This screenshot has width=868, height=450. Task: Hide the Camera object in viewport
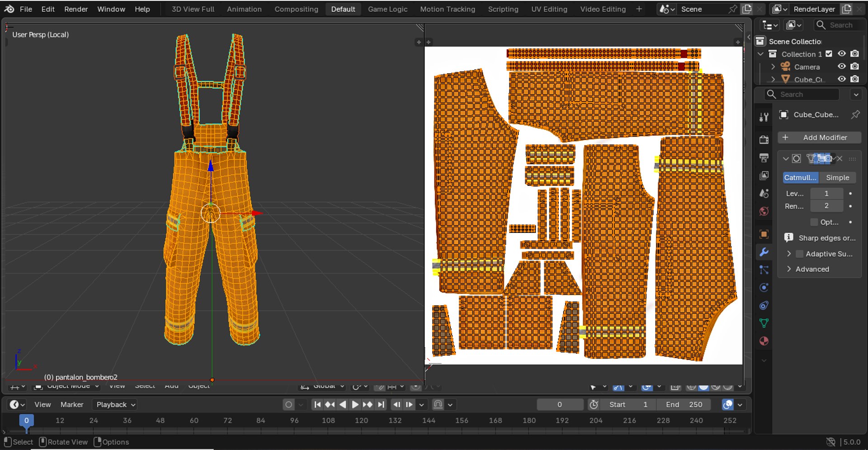841,66
